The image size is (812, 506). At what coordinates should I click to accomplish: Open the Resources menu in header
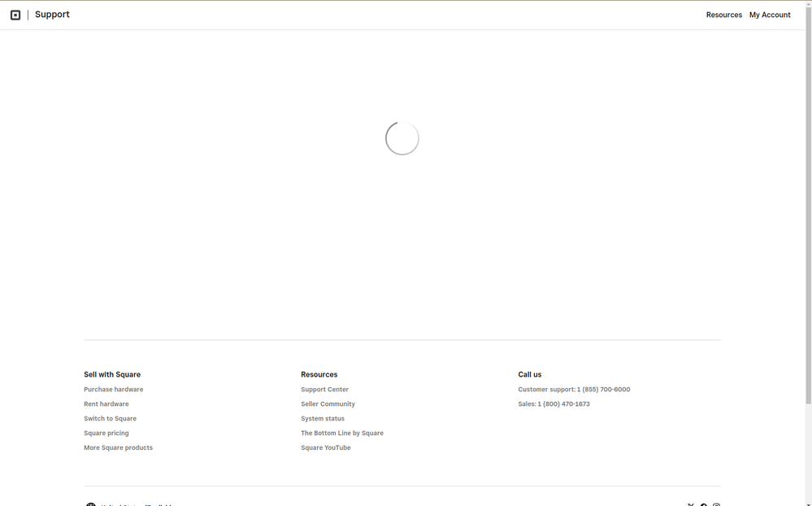(x=723, y=15)
